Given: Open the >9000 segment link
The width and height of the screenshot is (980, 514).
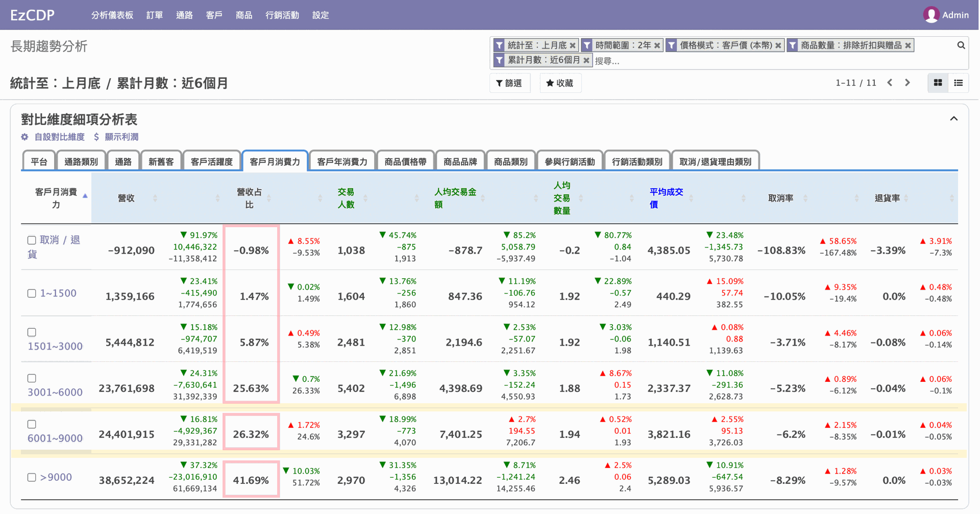Looking at the screenshot, I should [56, 477].
